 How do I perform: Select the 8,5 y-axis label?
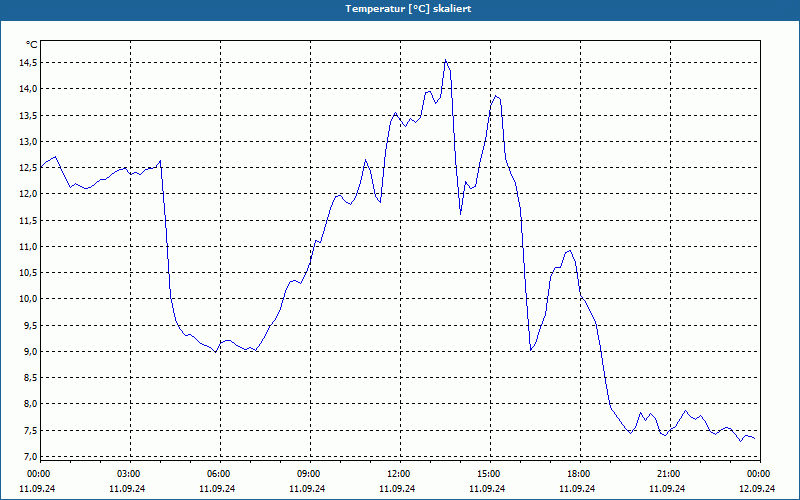[30, 378]
